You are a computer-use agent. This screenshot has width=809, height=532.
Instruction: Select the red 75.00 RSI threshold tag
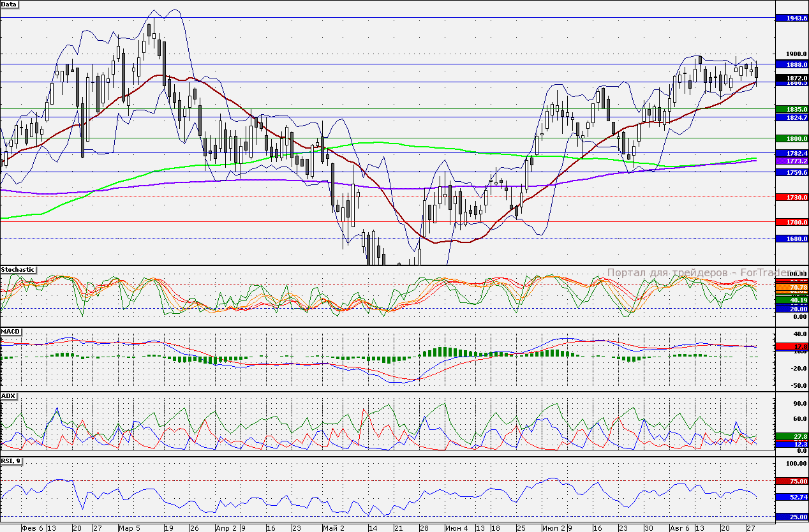pyautogui.click(x=791, y=481)
